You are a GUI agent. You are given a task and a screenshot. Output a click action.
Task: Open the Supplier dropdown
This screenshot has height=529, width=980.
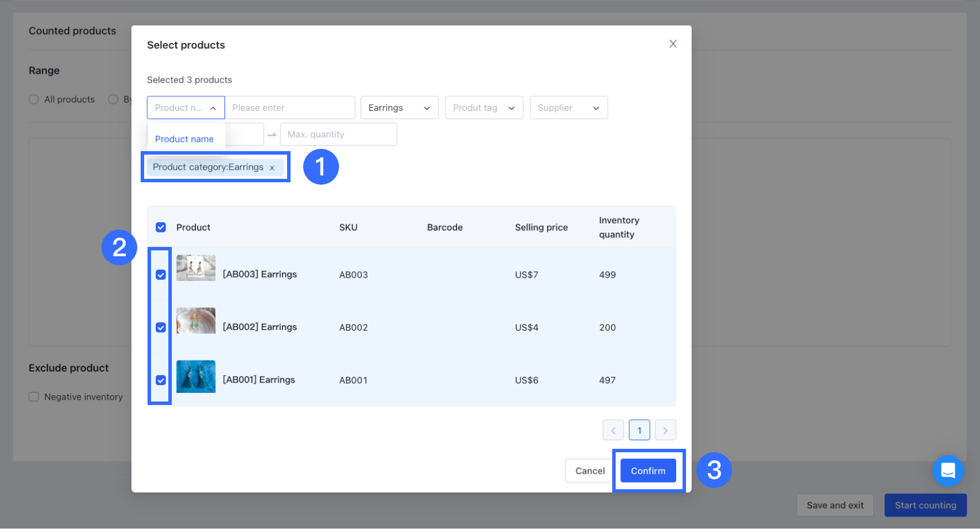568,108
